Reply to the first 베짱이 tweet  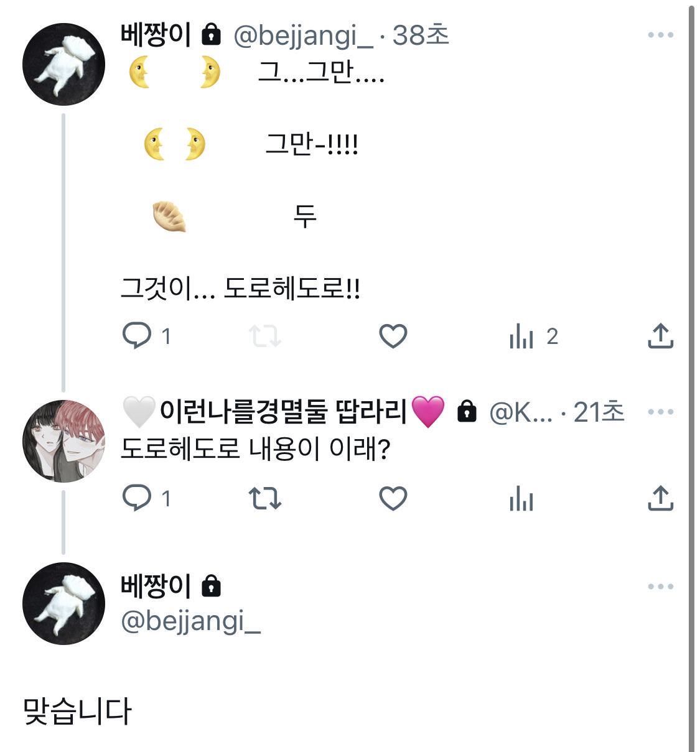(x=138, y=336)
